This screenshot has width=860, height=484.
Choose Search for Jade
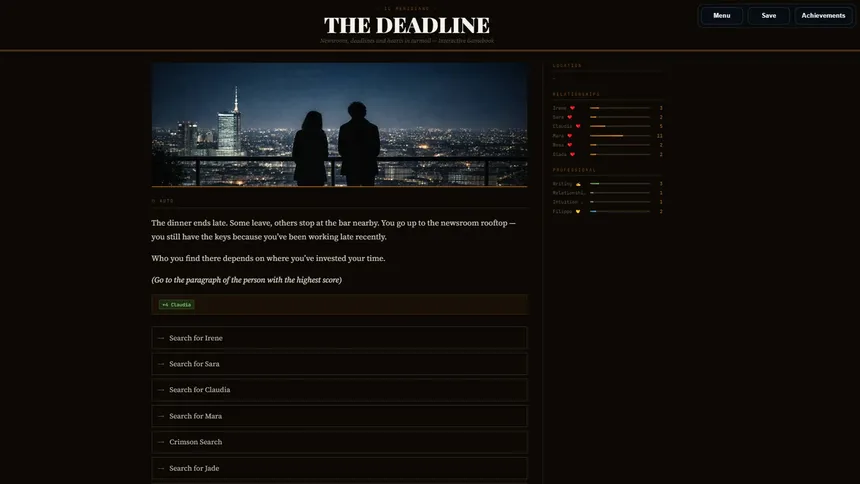click(x=339, y=468)
